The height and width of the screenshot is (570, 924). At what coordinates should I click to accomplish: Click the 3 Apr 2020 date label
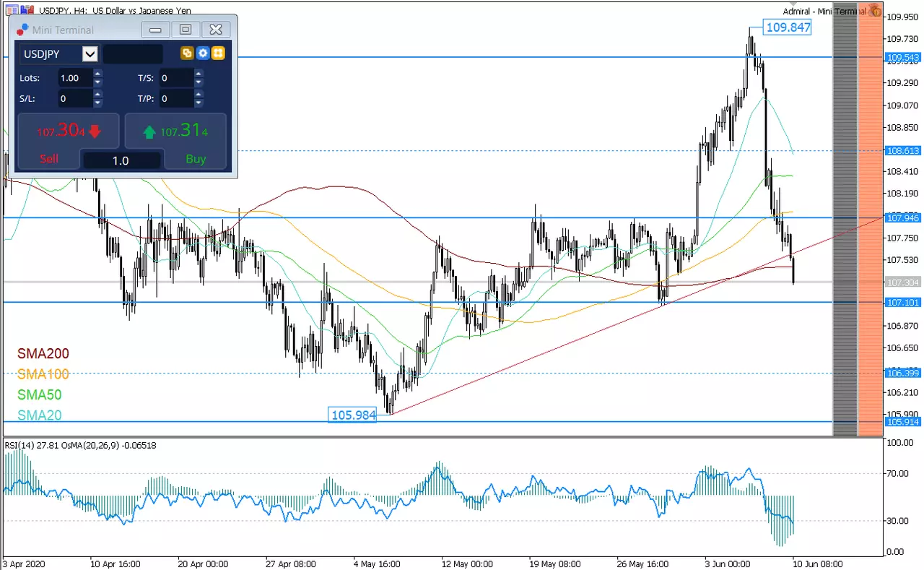click(x=25, y=563)
